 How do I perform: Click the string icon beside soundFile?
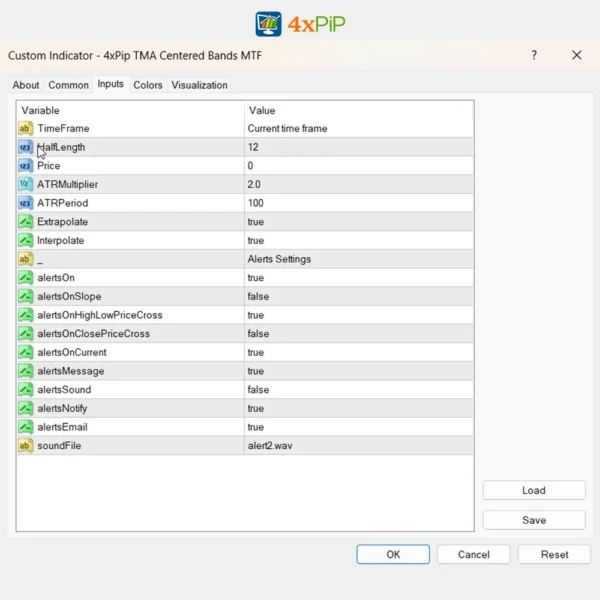coord(25,445)
